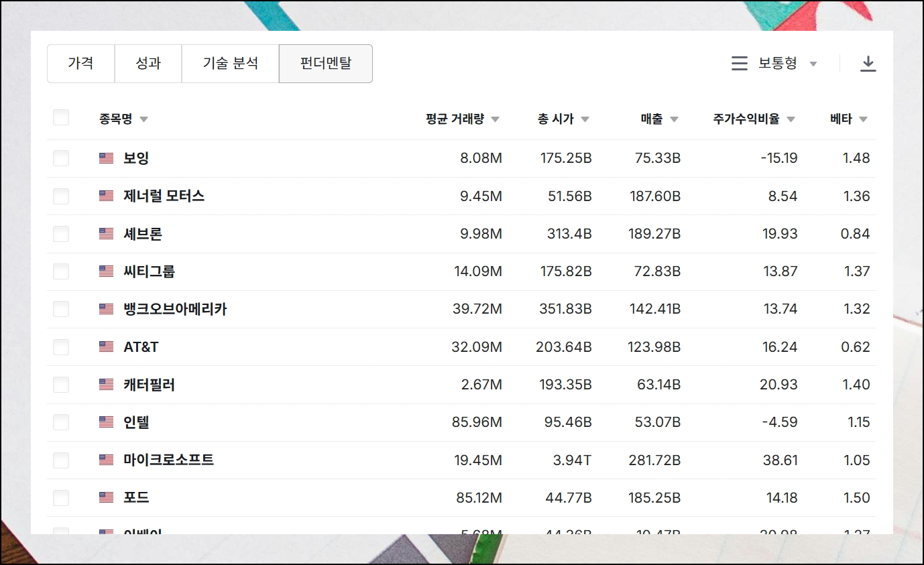Open the 제너럴 모터스 stock link
Image resolution: width=924 pixels, height=565 pixels.
click(164, 196)
